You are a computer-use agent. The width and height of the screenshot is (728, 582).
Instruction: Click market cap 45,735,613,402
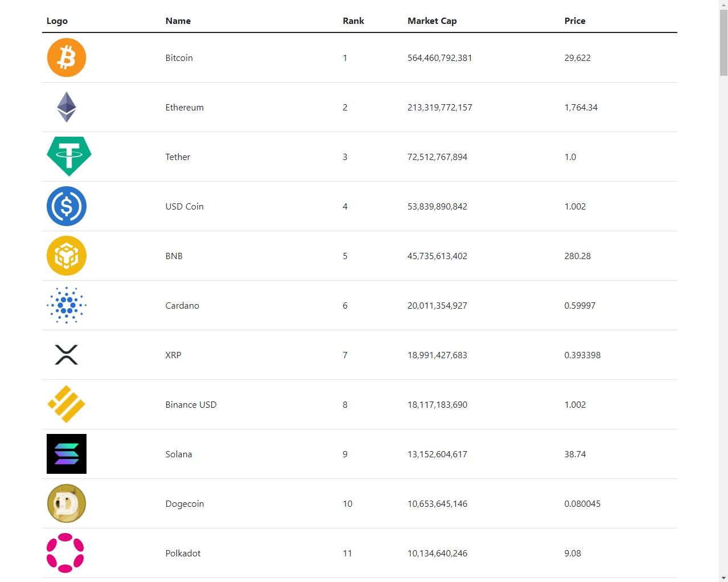pyautogui.click(x=438, y=256)
